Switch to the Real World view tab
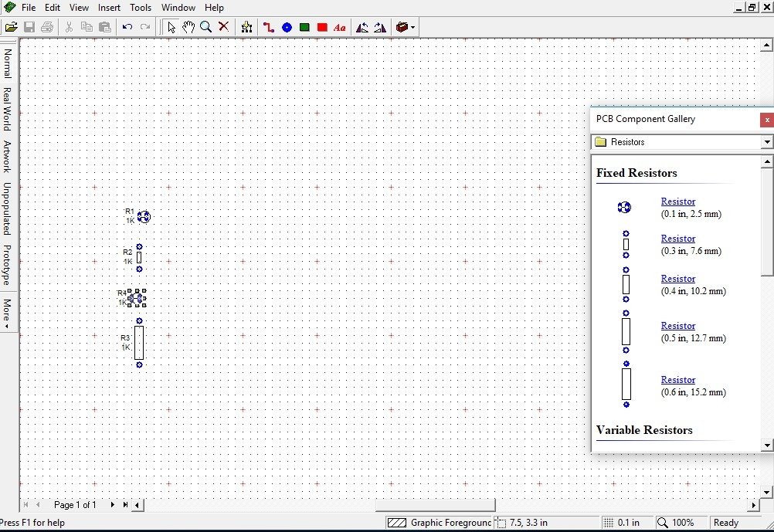Image resolution: width=774 pixels, height=532 pixels. [x=7, y=109]
